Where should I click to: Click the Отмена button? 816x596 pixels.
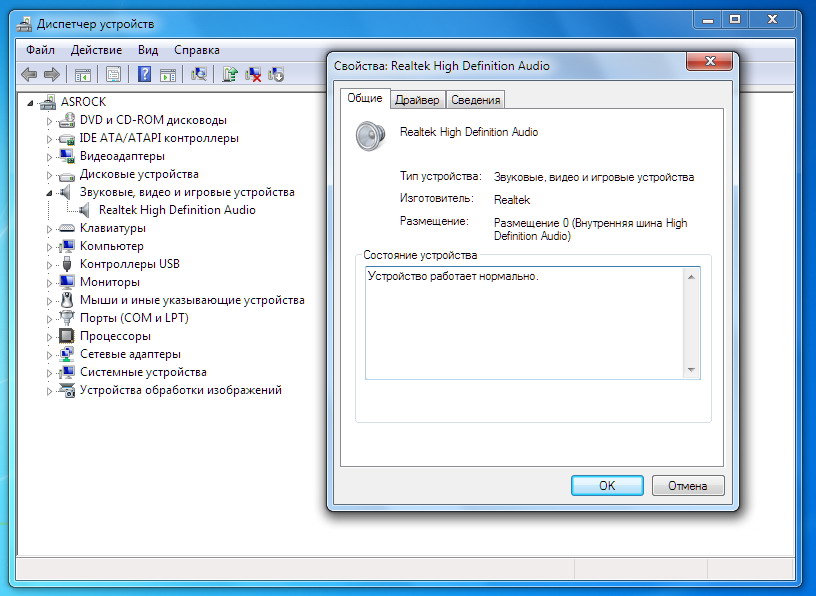tap(687, 486)
